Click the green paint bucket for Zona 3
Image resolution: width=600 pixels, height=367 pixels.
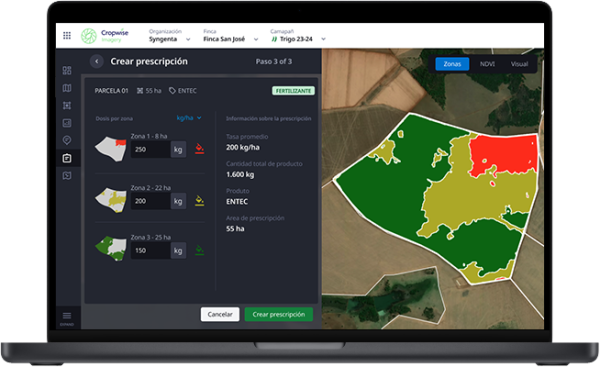[199, 250]
